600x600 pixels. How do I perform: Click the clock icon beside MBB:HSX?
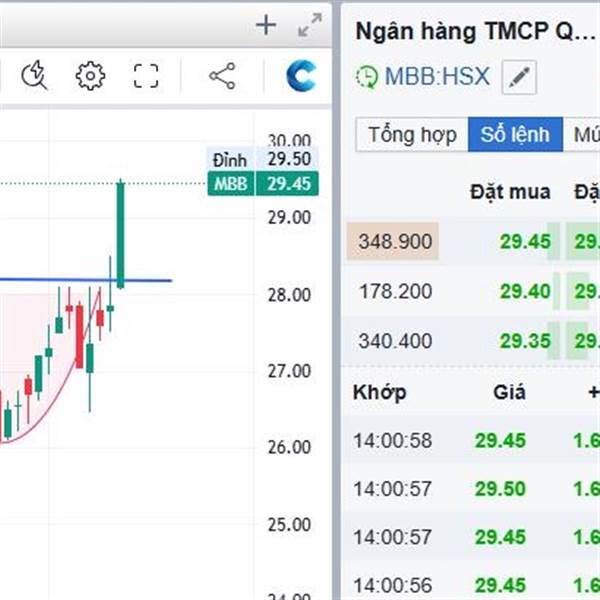tap(367, 77)
